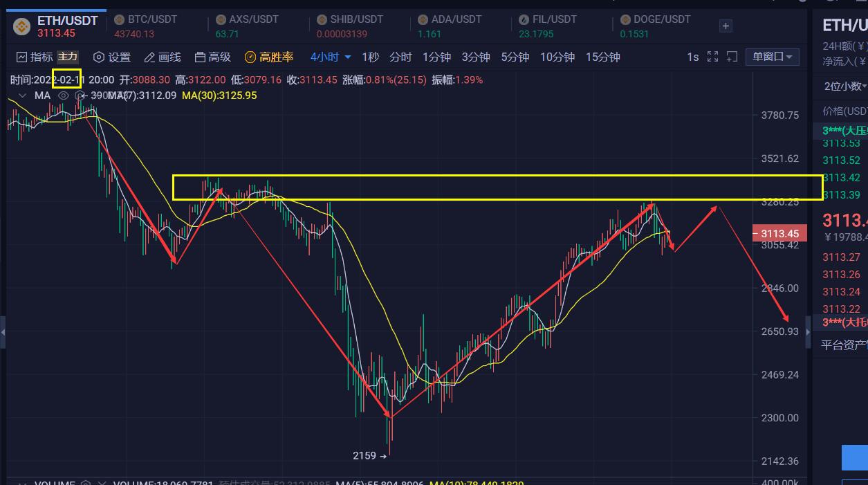Click the order book ask price 3113.39
Viewport: 868px width, 485px height.
(x=841, y=195)
